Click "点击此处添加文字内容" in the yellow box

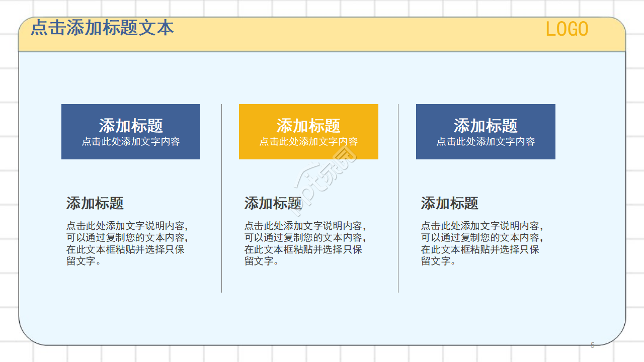tap(308, 141)
